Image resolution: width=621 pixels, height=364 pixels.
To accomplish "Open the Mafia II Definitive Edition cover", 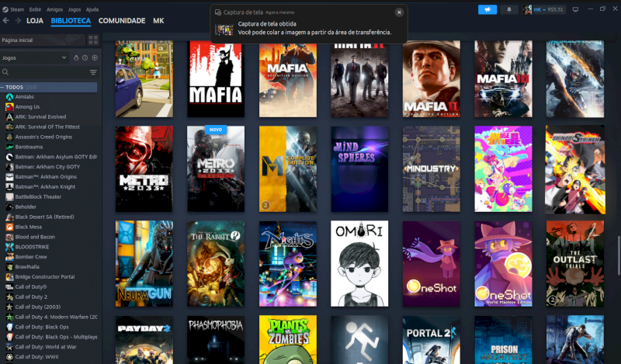I will 432,79.
